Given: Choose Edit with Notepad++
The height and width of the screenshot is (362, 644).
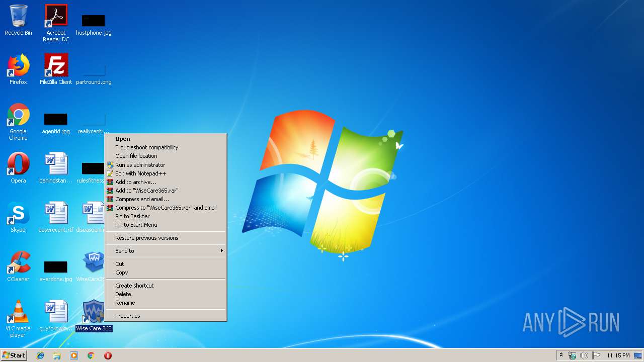Looking at the screenshot, I should (166, 173).
